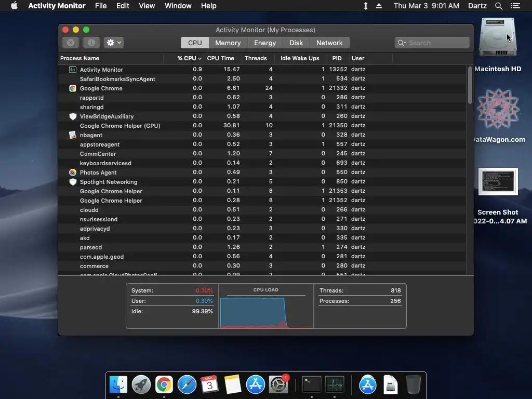Image resolution: width=532 pixels, height=399 pixels.
Task: Click the process list vertical scrollbar
Action: [470, 85]
